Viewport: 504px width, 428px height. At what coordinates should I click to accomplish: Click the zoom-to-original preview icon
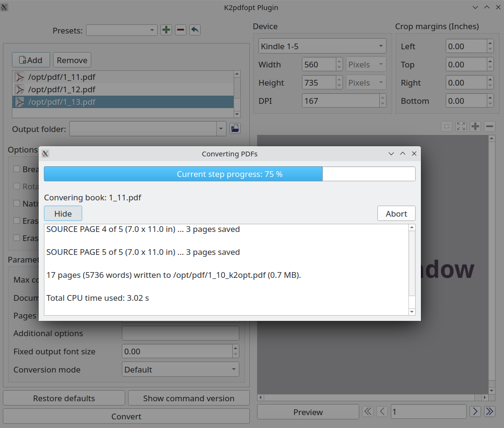coord(447,126)
